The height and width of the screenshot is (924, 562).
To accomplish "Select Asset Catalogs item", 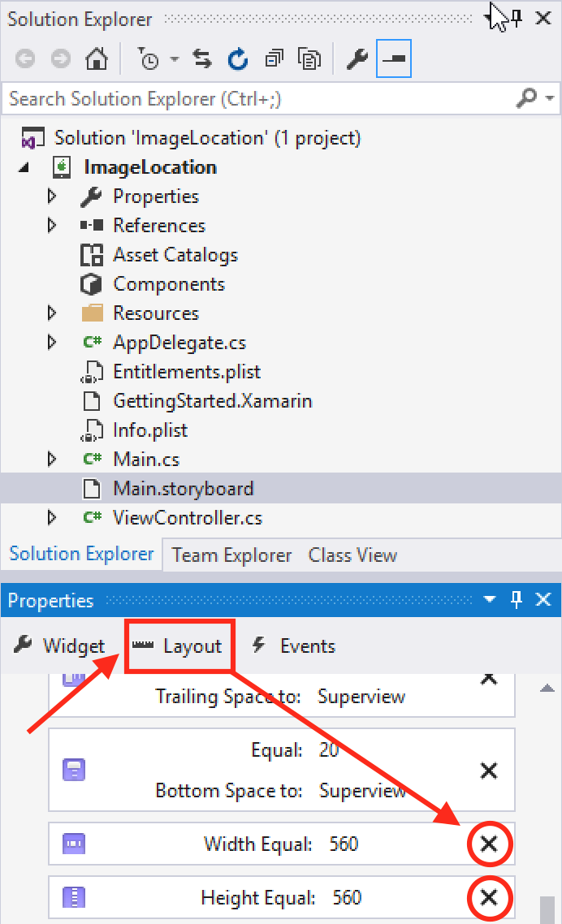I will (175, 255).
